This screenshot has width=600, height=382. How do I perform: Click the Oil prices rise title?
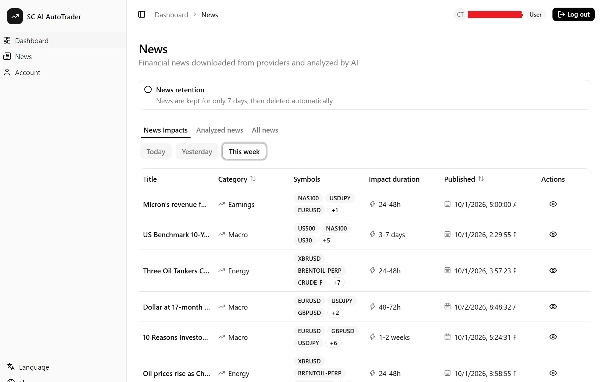click(x=176, y=373)
